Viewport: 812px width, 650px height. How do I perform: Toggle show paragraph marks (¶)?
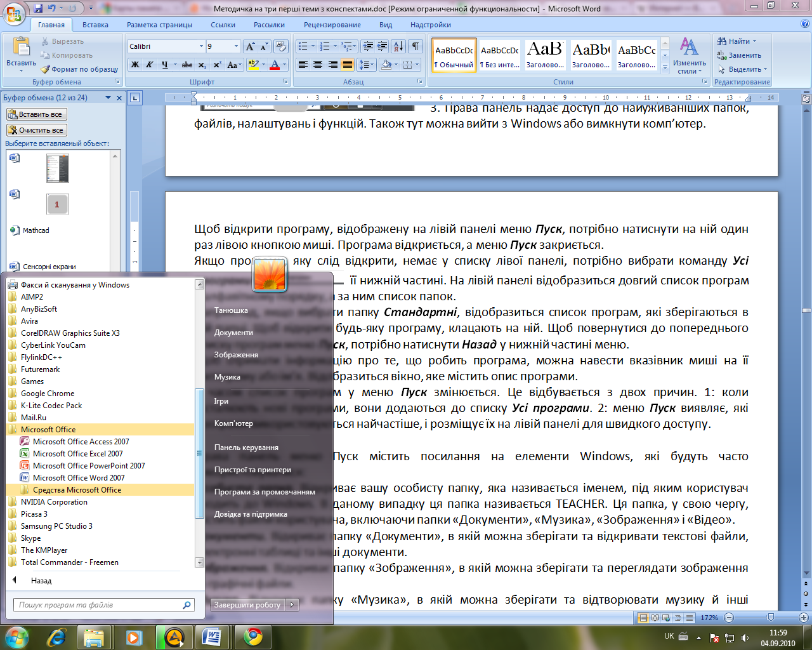pyautogui.click(x=416, y=46)
